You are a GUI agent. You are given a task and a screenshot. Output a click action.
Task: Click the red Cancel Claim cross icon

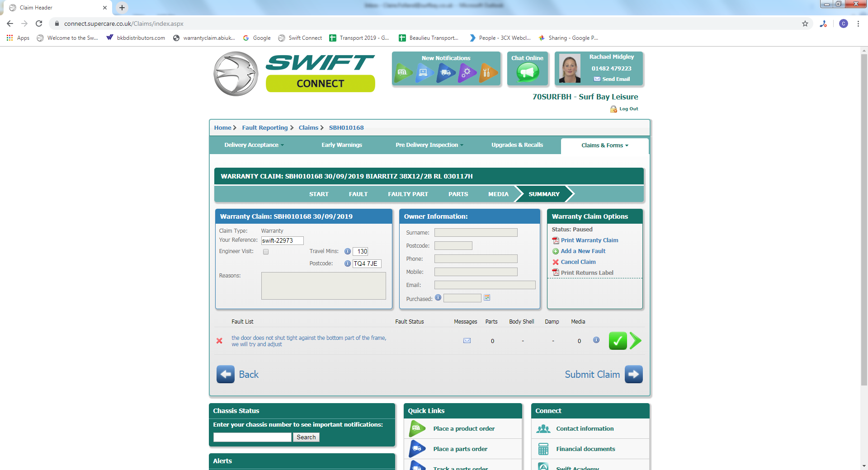(x=556, y=262)
